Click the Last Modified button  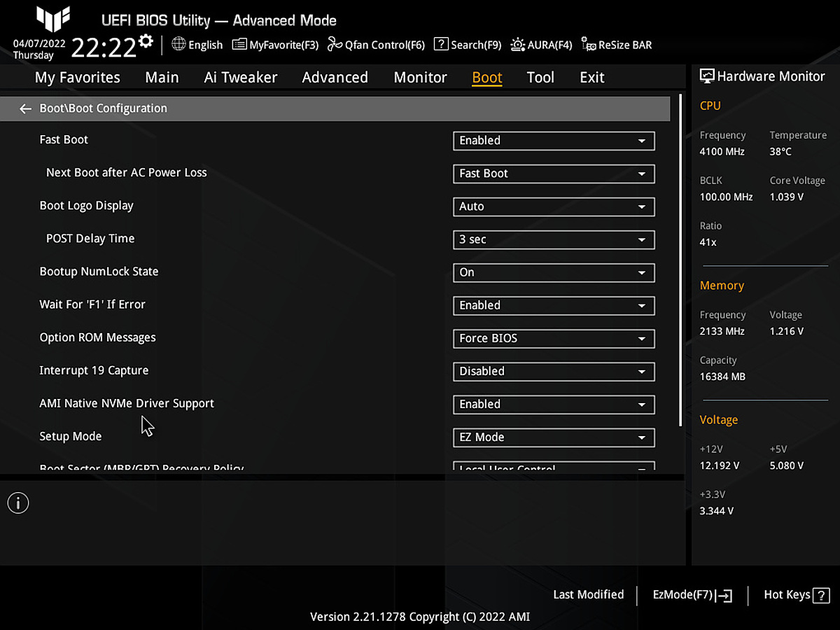pyautogui.click(x=588, y=595)
